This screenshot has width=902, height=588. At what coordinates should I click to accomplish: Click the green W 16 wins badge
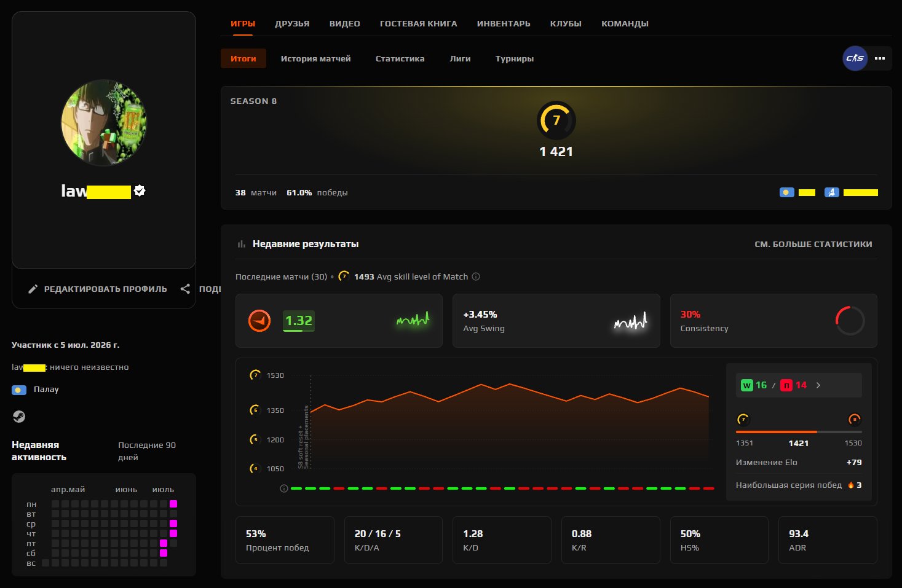[x=754, y=385]
